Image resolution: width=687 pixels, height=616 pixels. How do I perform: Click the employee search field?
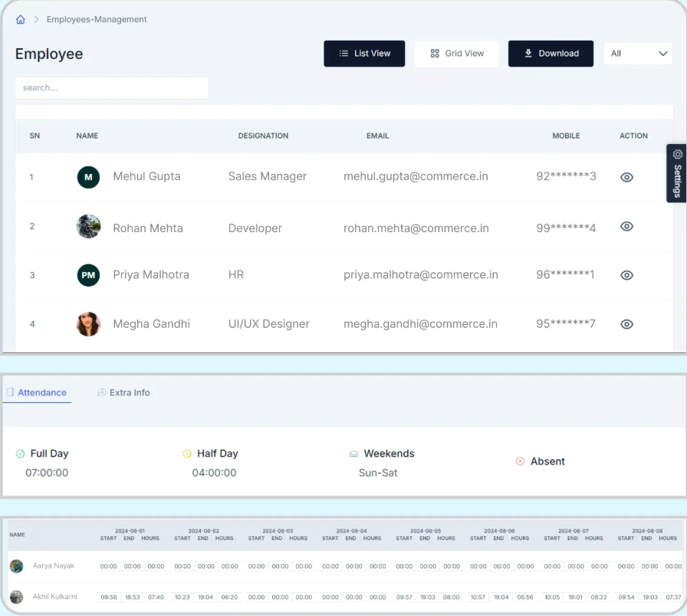(x=112, y=88)
